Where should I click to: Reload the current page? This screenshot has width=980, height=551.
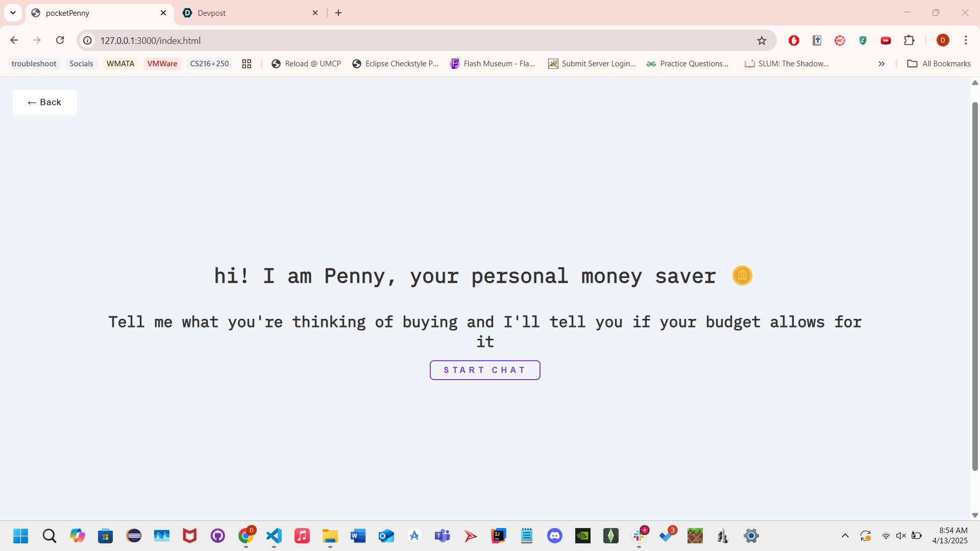point(60,40)
